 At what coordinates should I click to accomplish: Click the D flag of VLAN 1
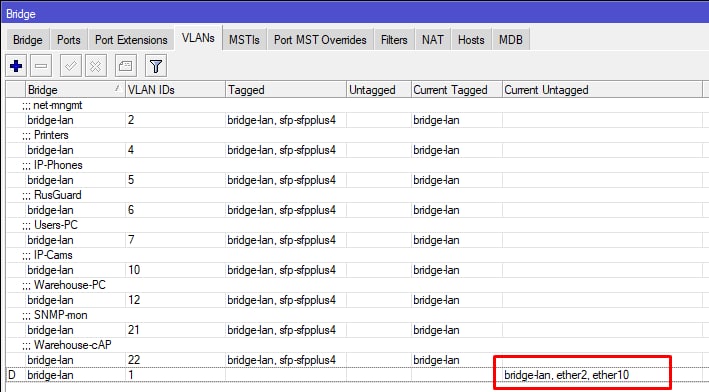pyautogui.click(x=12, y=375)
